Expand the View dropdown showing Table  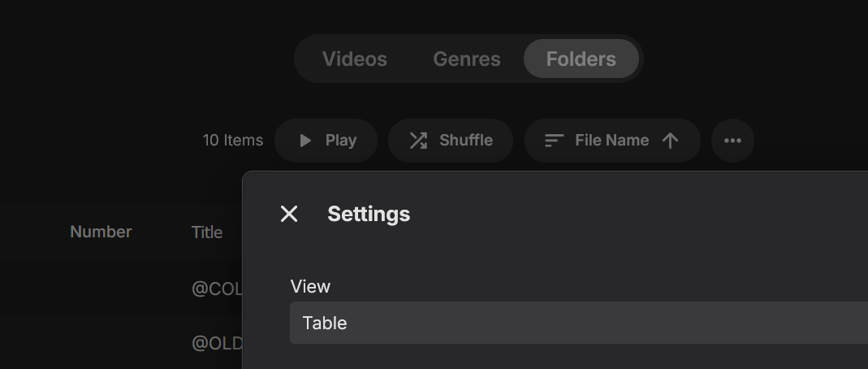click(x=578, y=323)
